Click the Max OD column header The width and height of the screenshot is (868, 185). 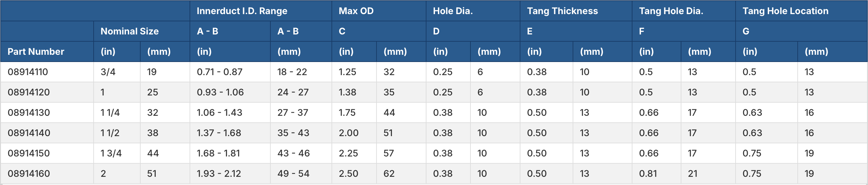pyautogui.click(x=356, y=11)
